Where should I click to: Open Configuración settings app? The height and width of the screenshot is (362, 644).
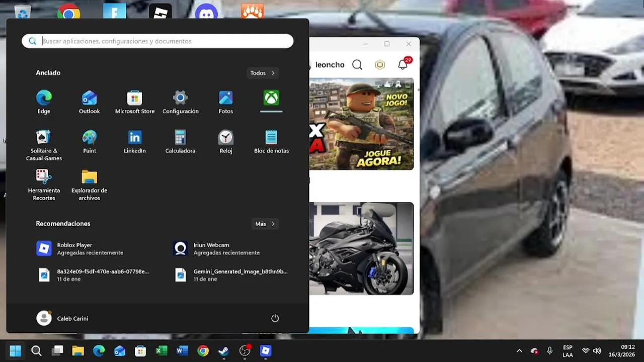180,102
